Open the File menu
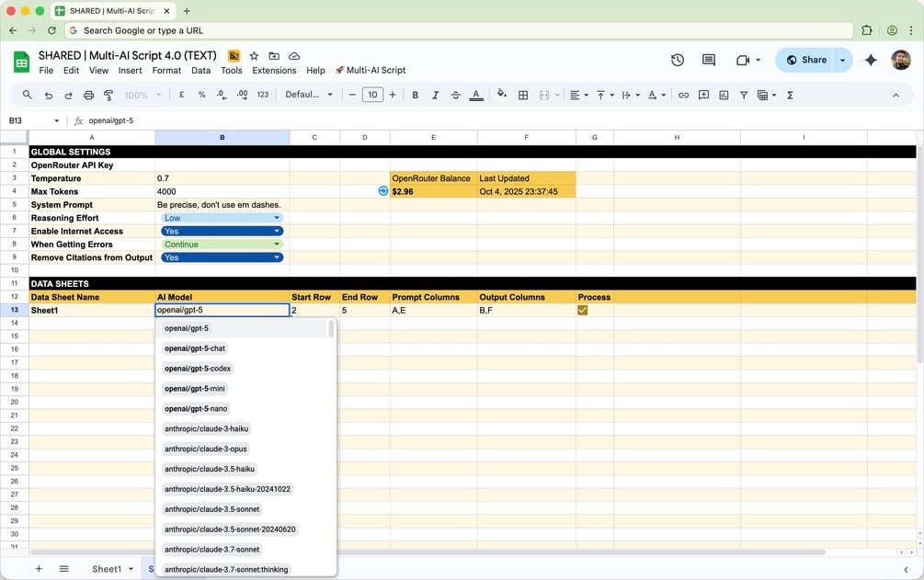This screenshot has height=580, width=924. [x=46, y=70]
